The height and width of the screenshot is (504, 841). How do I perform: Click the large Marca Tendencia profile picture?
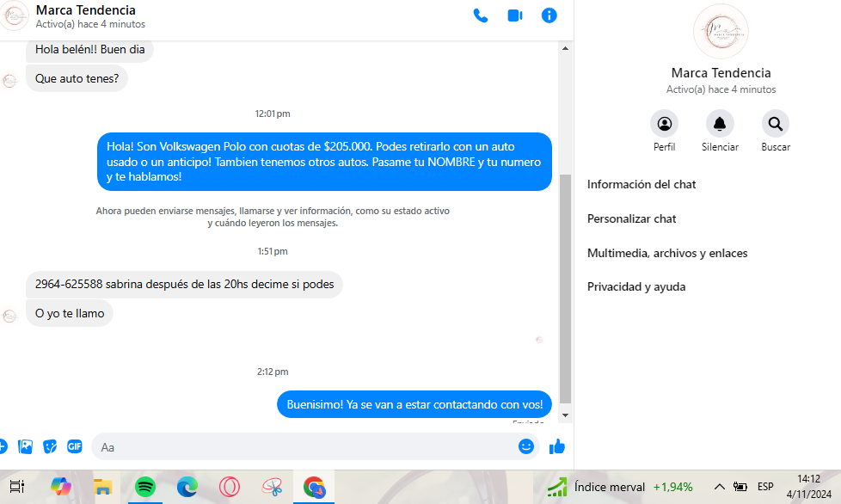tap(721, 31)
